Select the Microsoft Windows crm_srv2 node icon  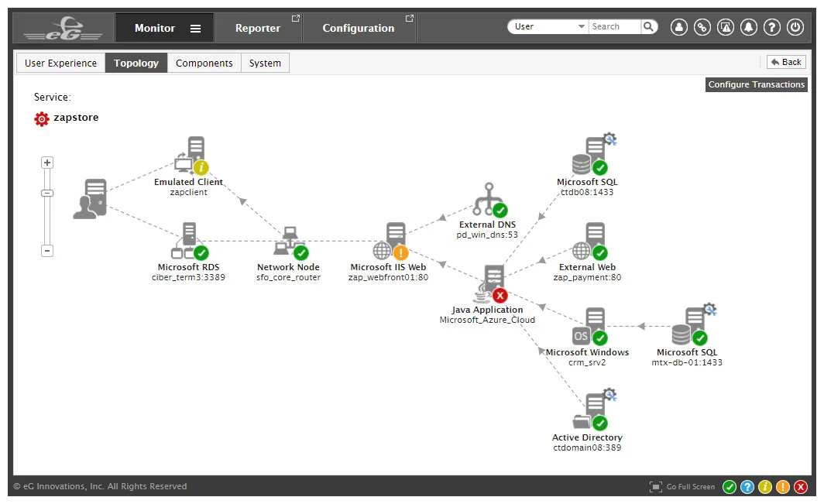(x=589, y=327)
